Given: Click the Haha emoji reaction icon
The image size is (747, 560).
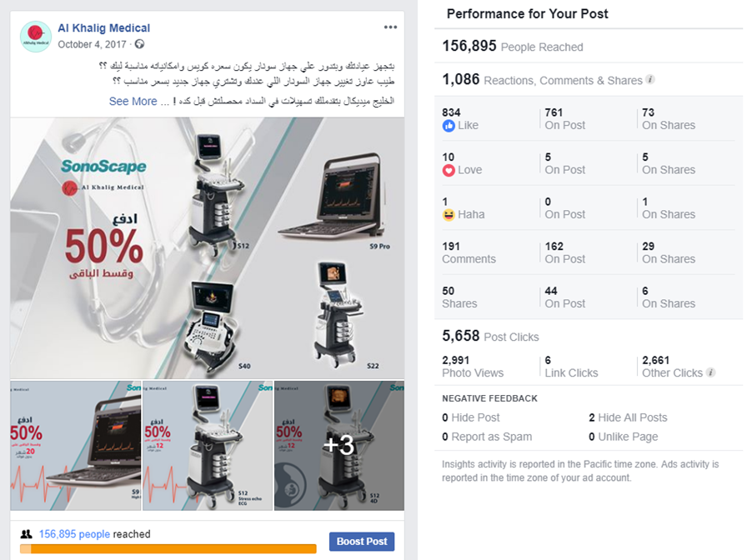Looking at the screenshot, I should pyautogui.click(x=449, y=215).
